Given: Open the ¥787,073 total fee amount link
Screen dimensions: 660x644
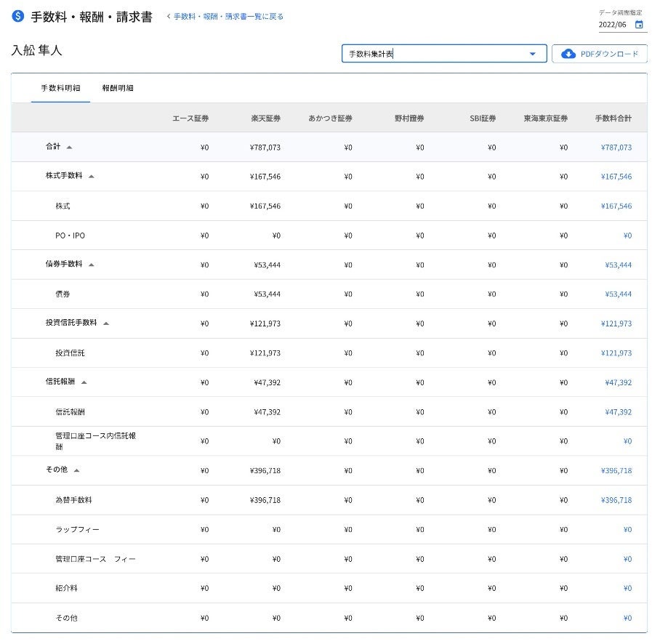Looking at the screenshot, I should [x=616, y=148].
